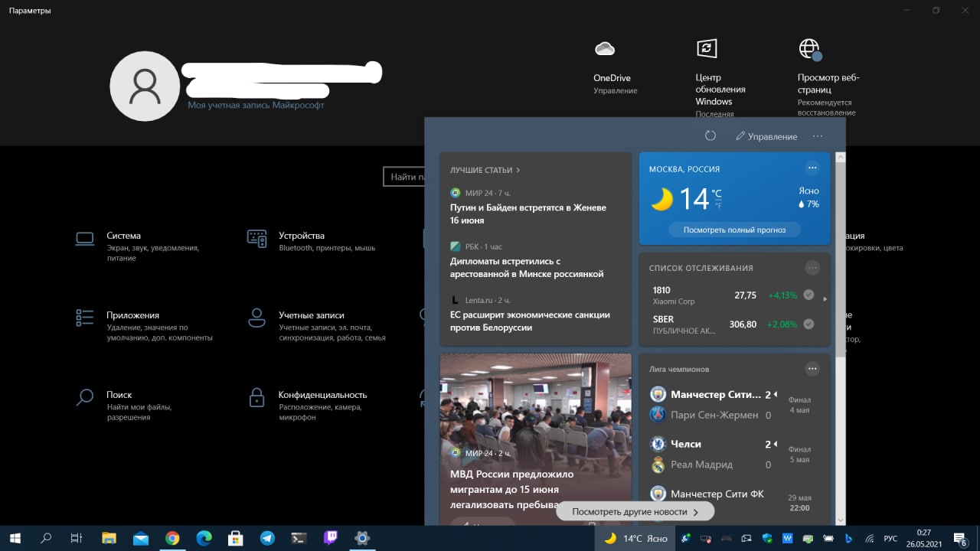Show next watchlist page arrow
The height and width of the screenshot is (551, 980).
(825, 298)
